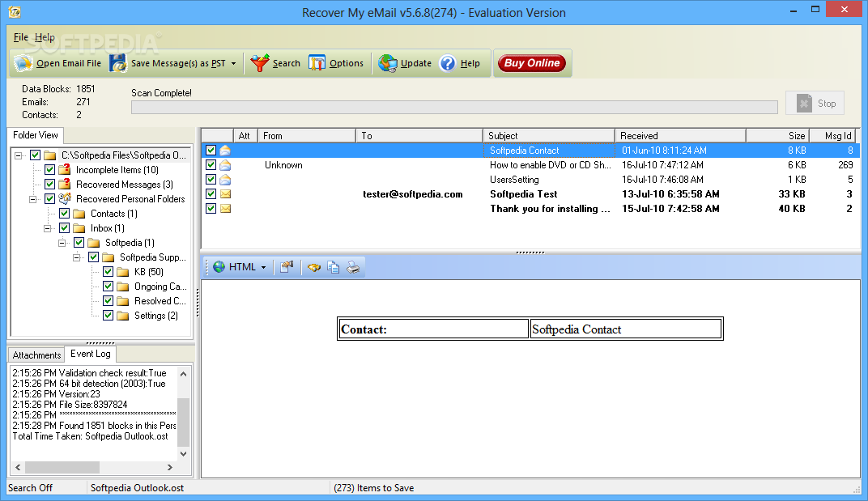Click the KB folder icon in tree
Screen dimensions: 868x501
[123, 272]
